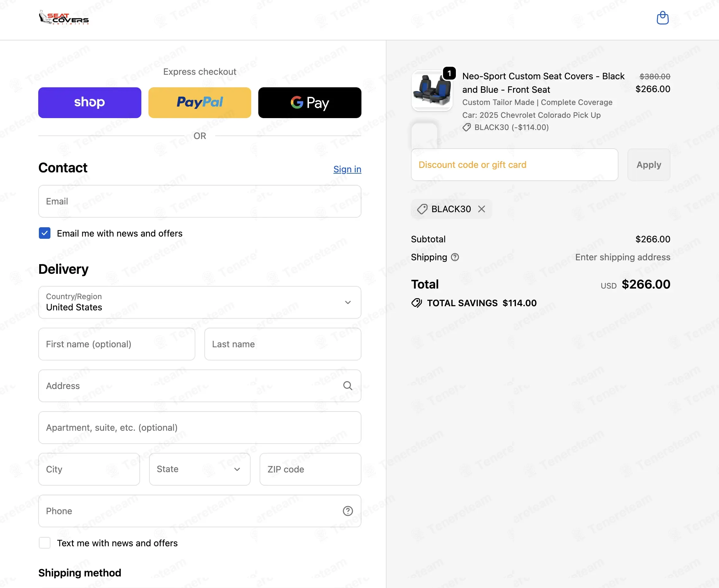719x588 pixels.
Task: Expand the State dropdown
Action: [200, 469]
